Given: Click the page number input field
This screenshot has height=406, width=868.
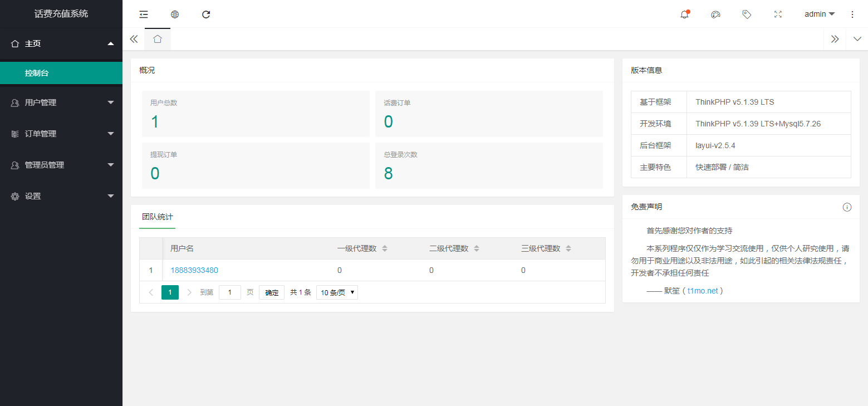Looking at the screenshot, I should tap(229, 292).
